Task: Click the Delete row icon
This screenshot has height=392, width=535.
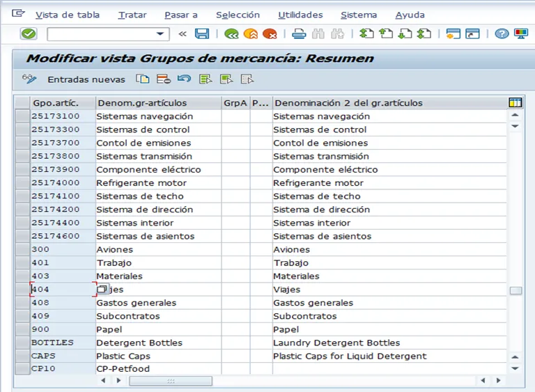Action: coord(164,79)
